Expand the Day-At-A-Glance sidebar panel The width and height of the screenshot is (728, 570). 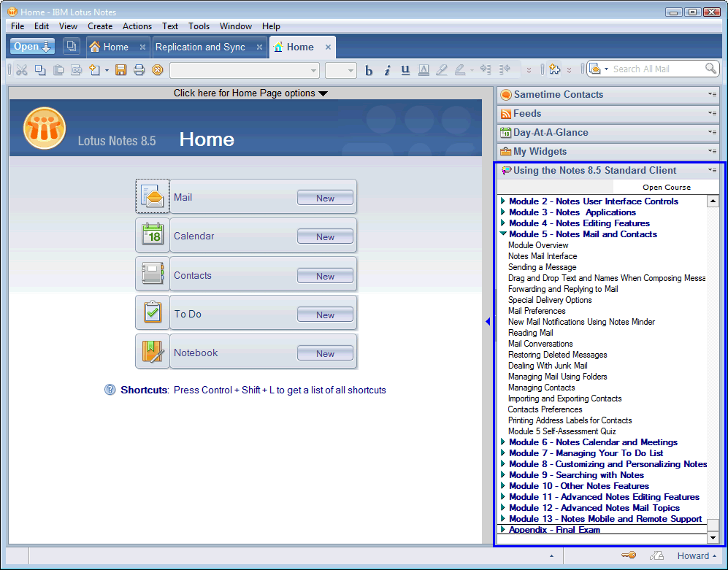[x=608, y=132]
